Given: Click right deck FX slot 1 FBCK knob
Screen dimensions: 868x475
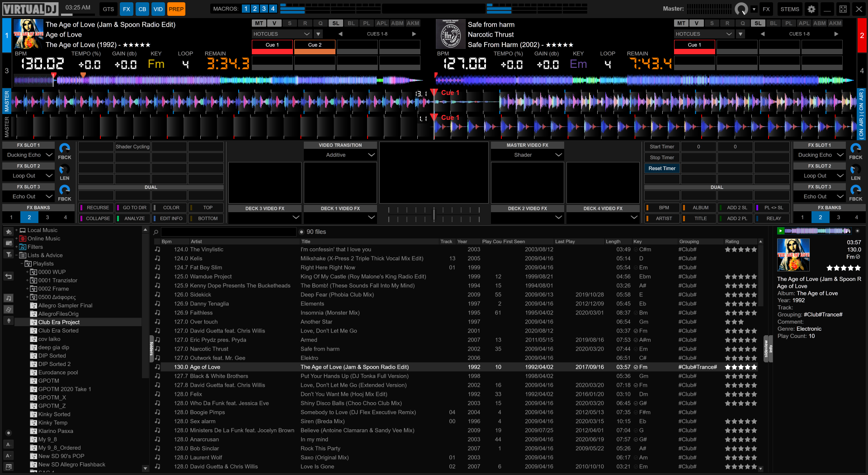Looking at the screenshot, I should pos(856,148).
